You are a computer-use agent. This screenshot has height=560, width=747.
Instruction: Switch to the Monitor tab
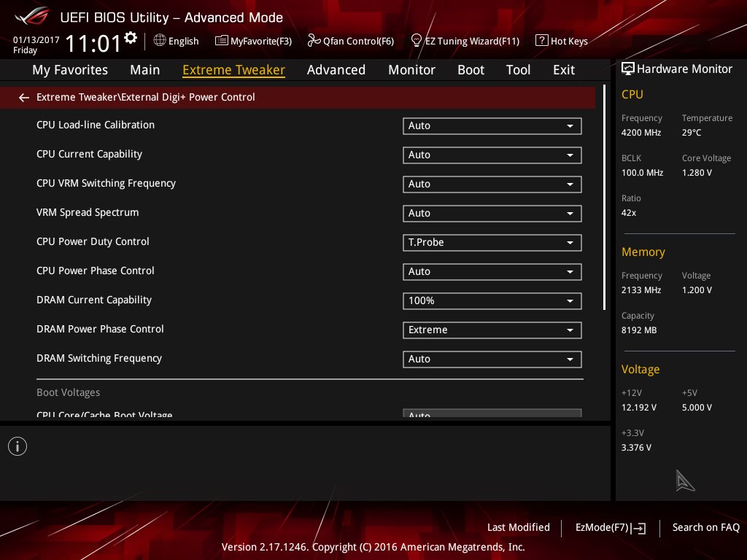[x=411, y=70]
